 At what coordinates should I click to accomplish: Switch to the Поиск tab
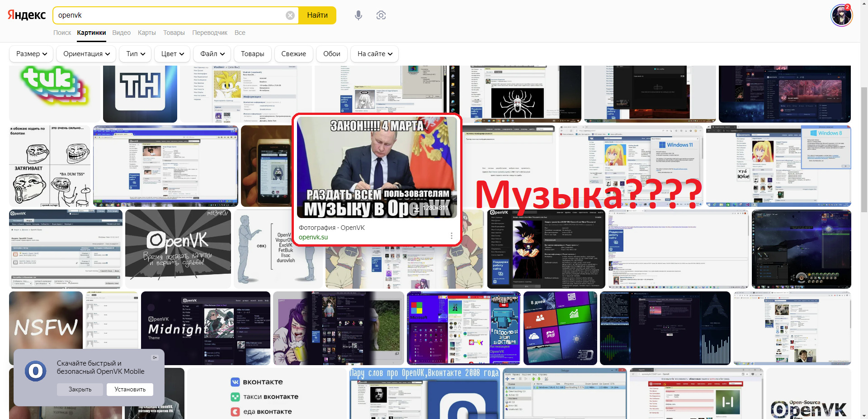[x=62, y=33]
